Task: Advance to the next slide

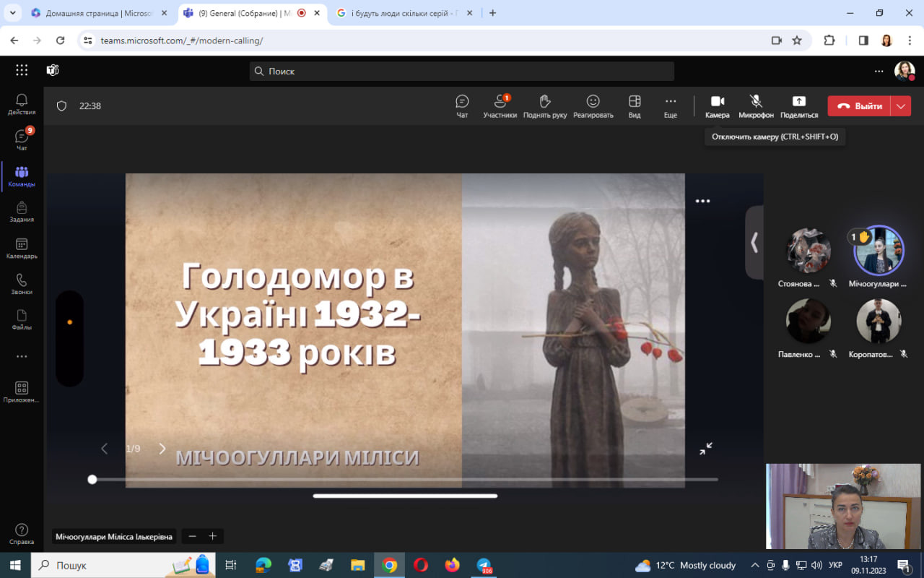Action: tap(162, 449)
